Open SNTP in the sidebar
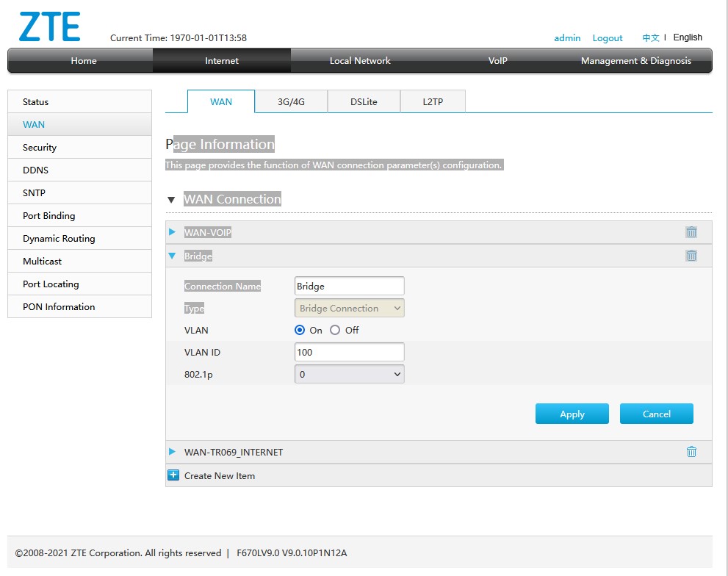 79,192
